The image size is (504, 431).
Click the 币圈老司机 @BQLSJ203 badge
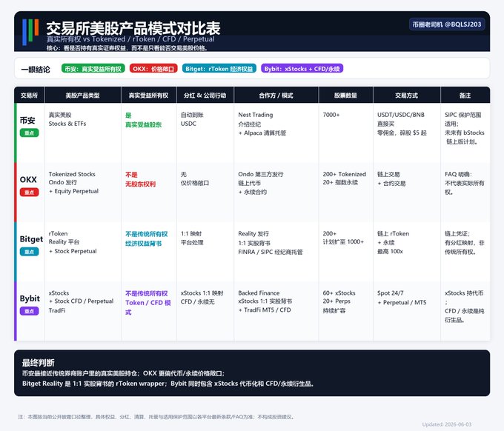click(447, 24)
